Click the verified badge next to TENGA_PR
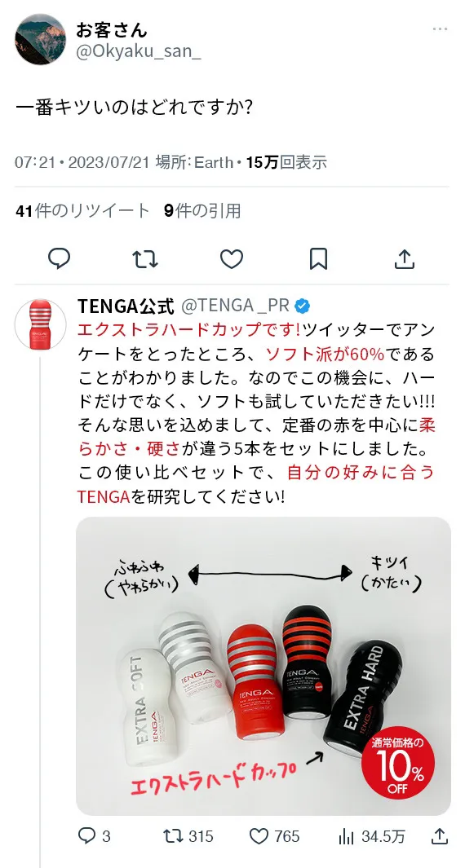 pos(302,305)
